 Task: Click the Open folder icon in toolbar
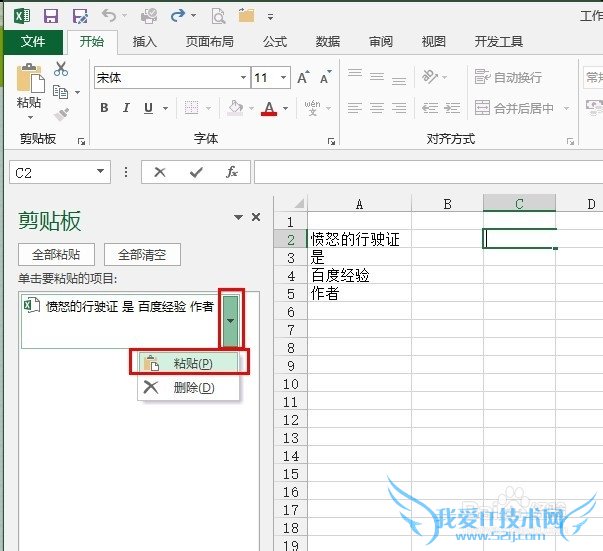[x=246, y=16]
